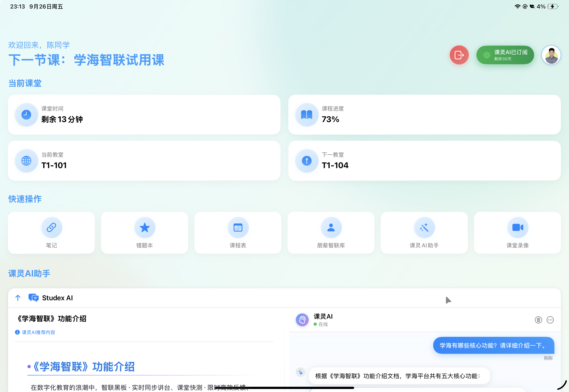Open the 笔记 notes quick action icon
This screenshot has width=569, height=392.
(51, 228)
